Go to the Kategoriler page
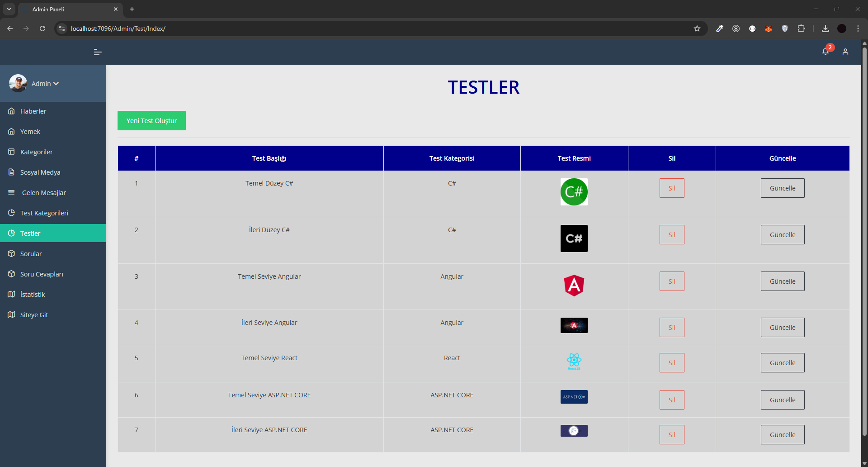Image resolution: width=868 pixels, height=467 pixels. (x=53, y=152)
